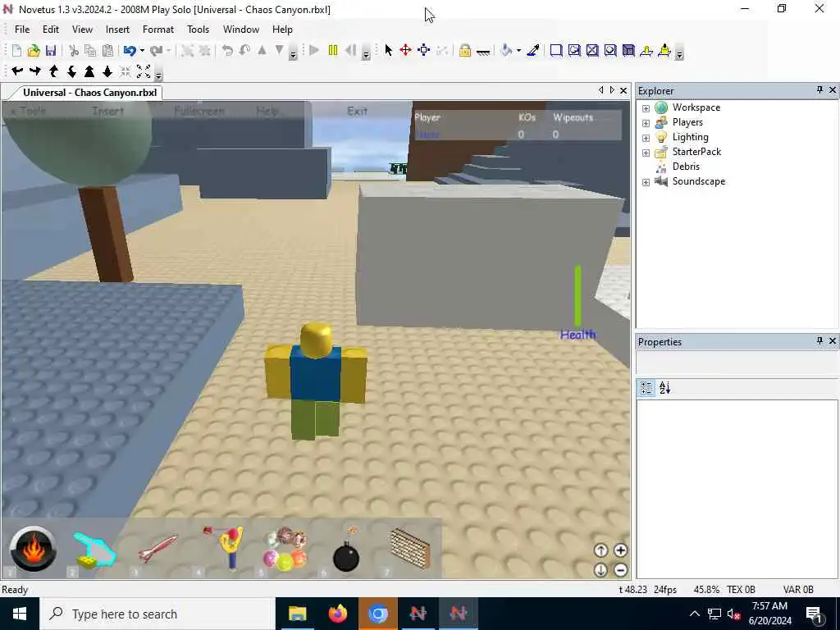Click the paint bucket Fill tool
Screen dimensions: 840x630
[506, 50]
